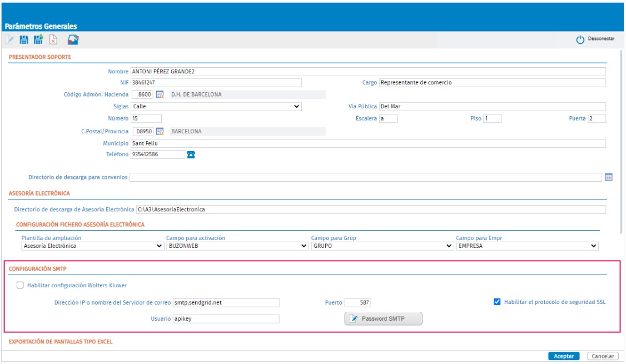The height and width of the screenshot is (364, 626).
Task: Untick Habilitar el protocolo de seguridad SSL
Action: point(497,302)
